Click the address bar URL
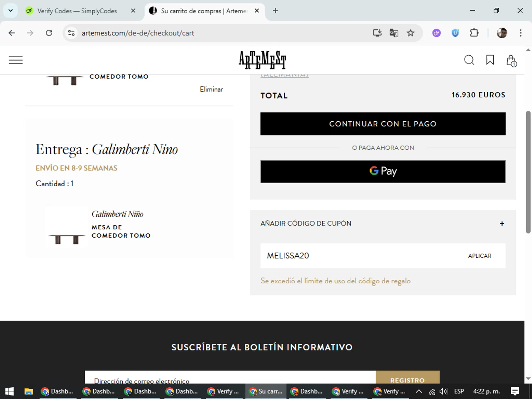This screenshot has height=399, width=532. (x=138, y=33)
